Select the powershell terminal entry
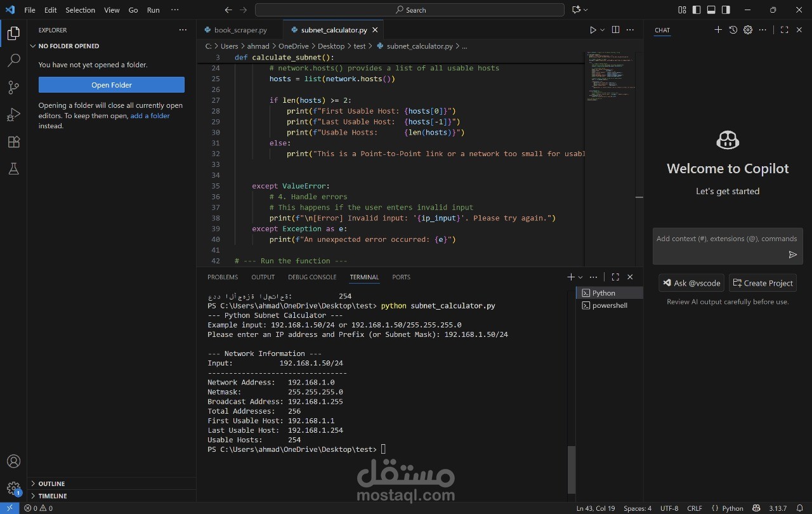 [x=610, y=305]
